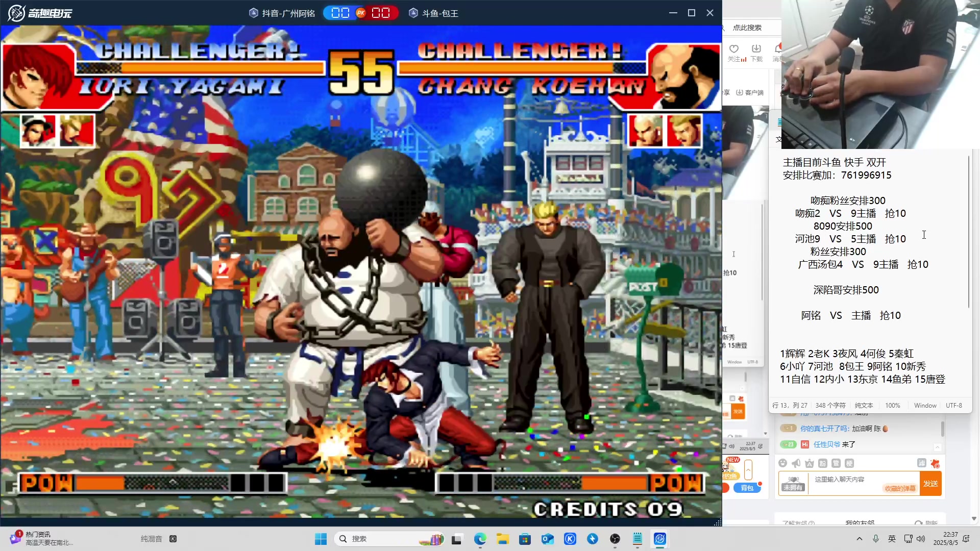Click the Window line-ending label in Notepad

(925, 406)
